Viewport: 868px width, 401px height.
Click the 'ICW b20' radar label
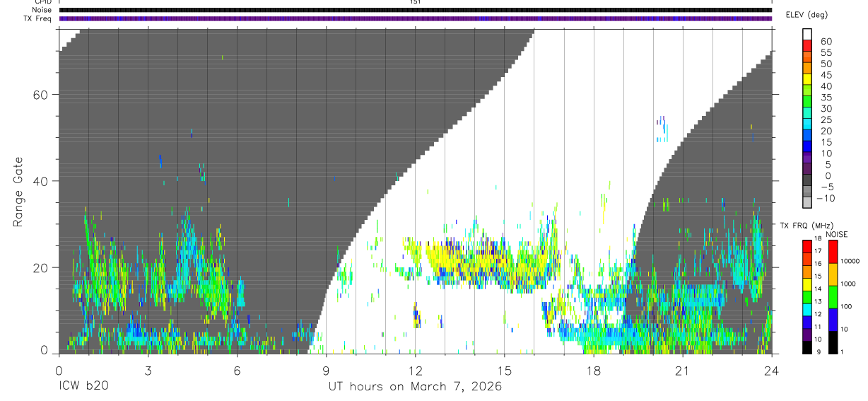(x=83, y=386)
